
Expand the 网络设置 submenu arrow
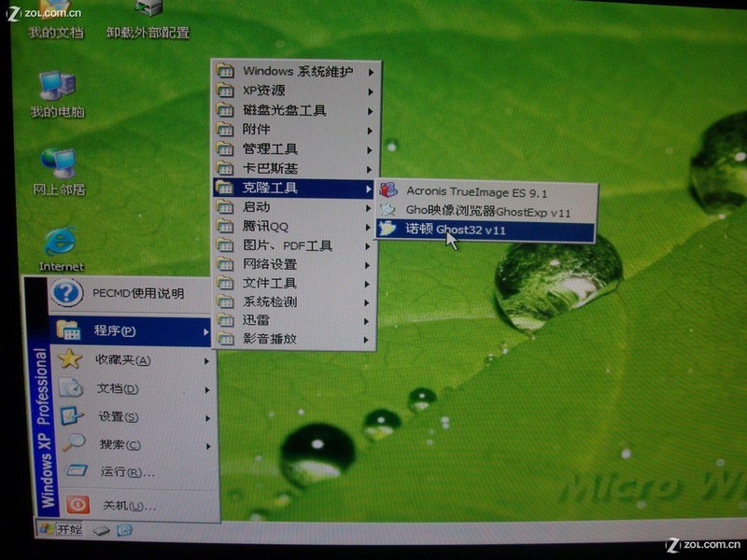click(367, 265)
